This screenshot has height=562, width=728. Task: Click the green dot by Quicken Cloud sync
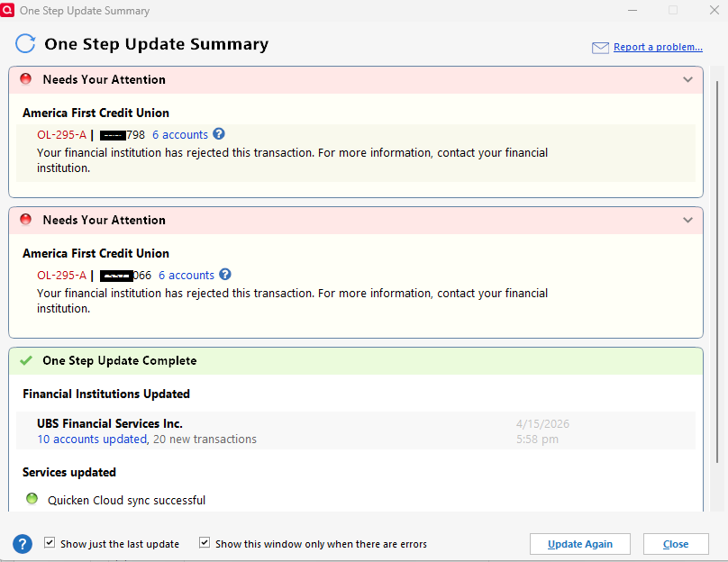32,499
